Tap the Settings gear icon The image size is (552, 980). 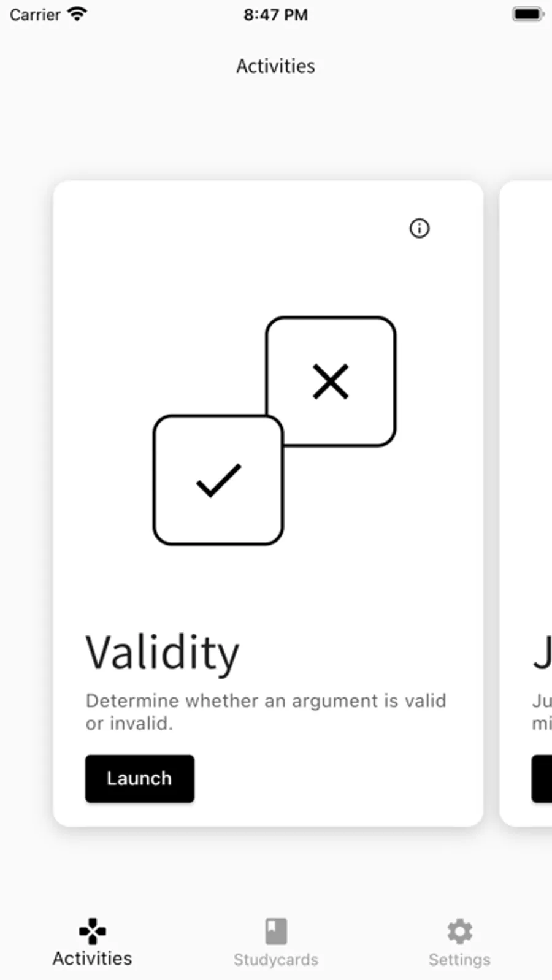coord(459,932)
